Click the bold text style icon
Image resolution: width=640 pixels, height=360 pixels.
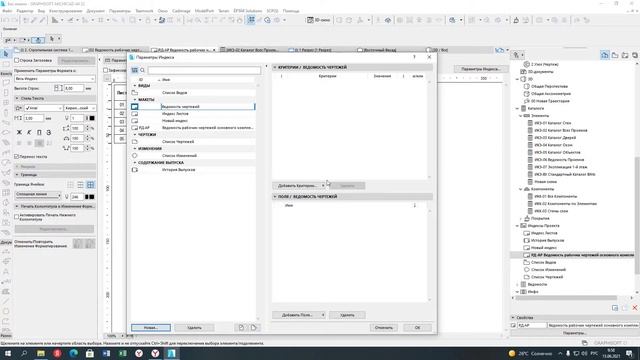(x=19, y=132)
